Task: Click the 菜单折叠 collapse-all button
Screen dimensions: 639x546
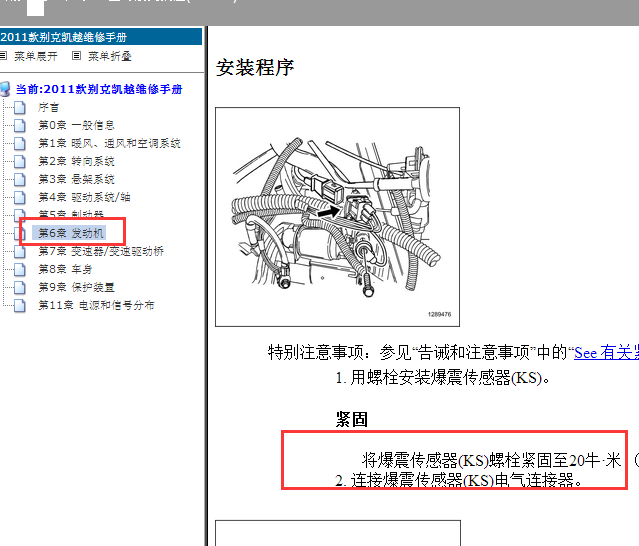Action: 110,56
